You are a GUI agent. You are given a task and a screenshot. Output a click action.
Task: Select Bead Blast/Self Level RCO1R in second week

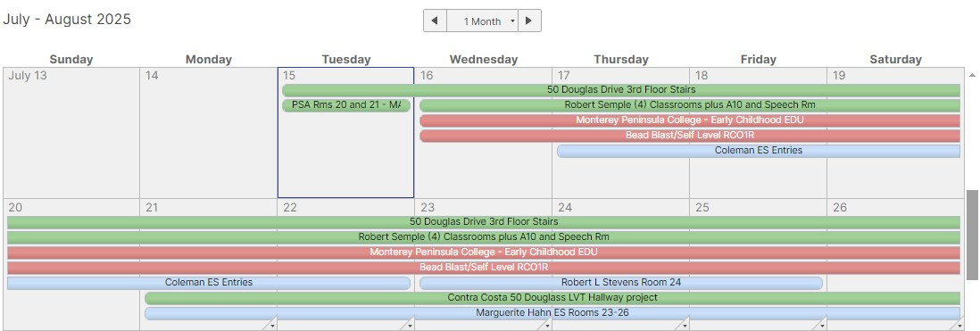pyautogui.click(x=484, y=268)
